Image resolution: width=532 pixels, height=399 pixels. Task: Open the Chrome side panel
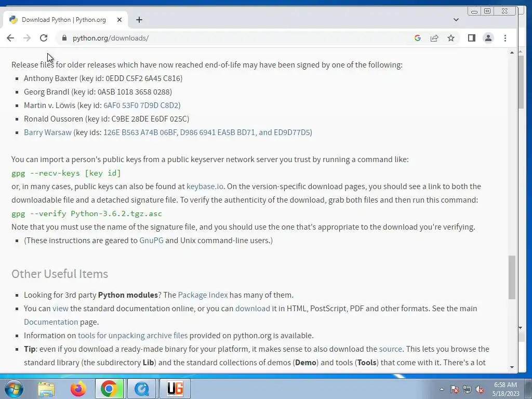point(472,38)
